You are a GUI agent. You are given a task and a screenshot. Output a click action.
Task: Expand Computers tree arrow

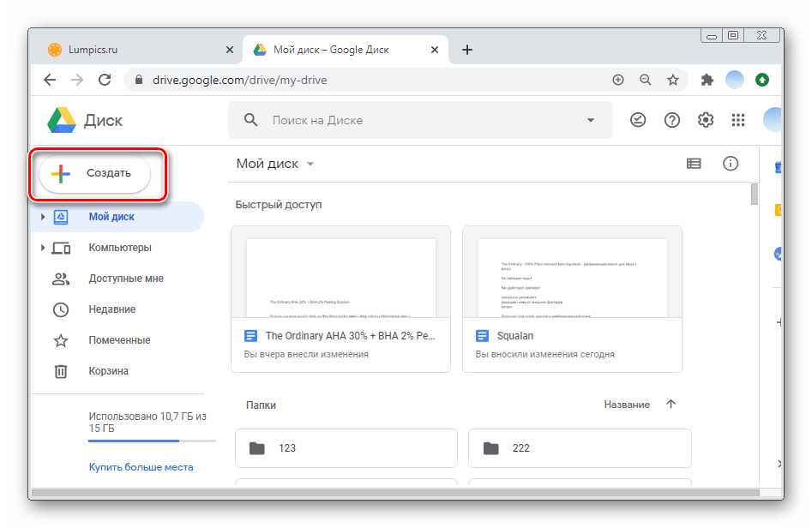[x=43, y=249]
